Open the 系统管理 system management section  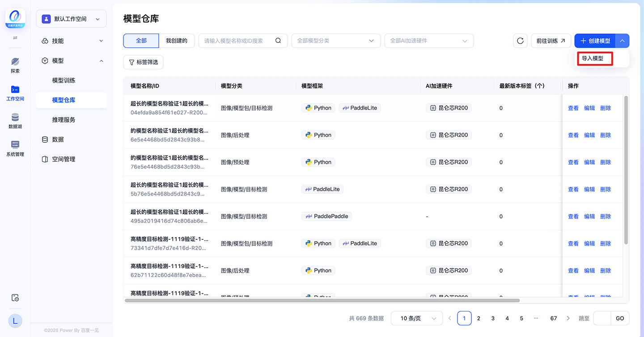coord(15,148)
